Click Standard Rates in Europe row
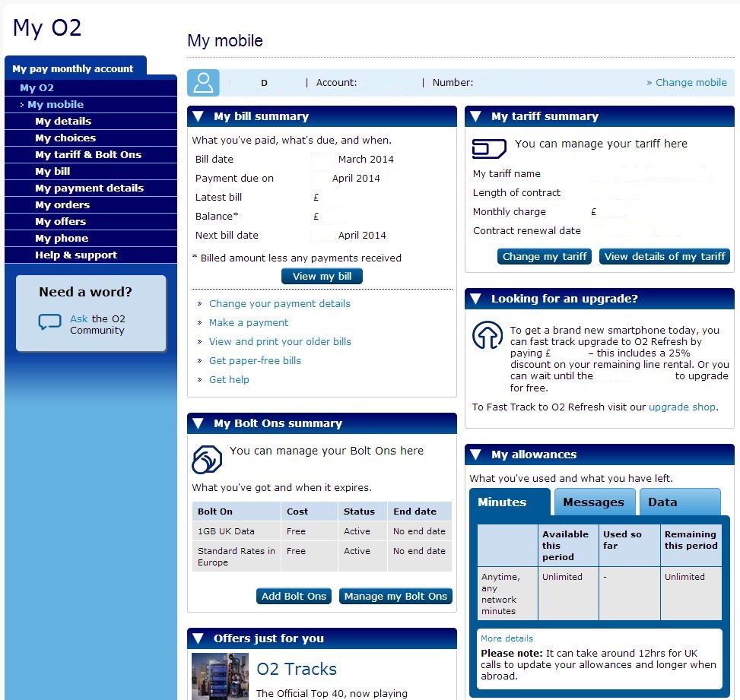740x700 pixels. [322, 556]
